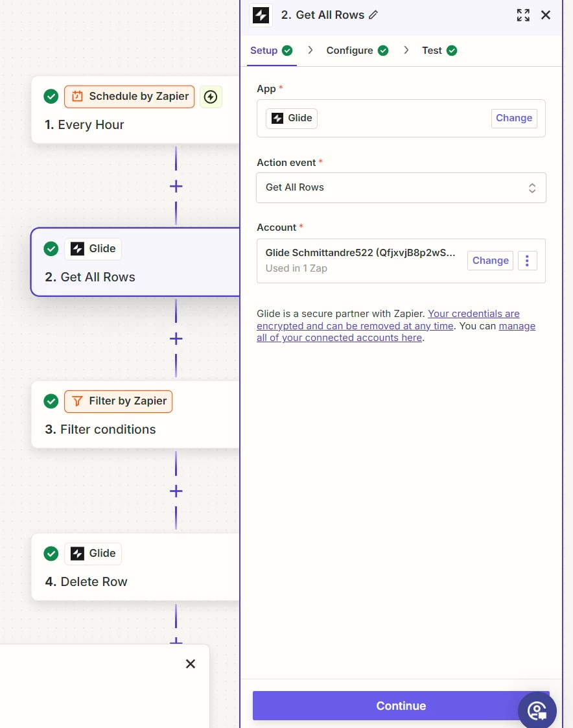
Task: Click the lightning trigger icon on step 1
Action: [211, 97]
